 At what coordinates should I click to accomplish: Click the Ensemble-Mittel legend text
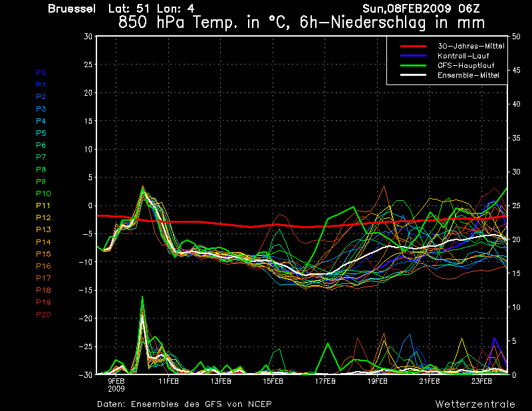click(468, 75)
